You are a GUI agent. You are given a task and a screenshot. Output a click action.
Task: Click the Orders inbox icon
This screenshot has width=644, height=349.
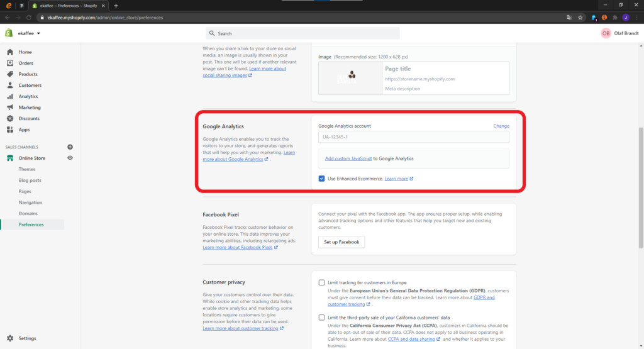(x=10, y=63)
